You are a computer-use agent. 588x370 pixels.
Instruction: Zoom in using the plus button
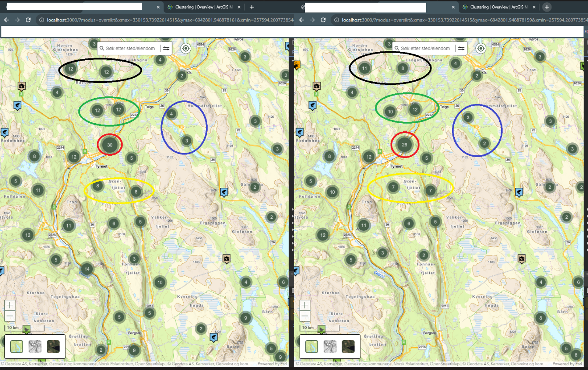coord(9,305)
